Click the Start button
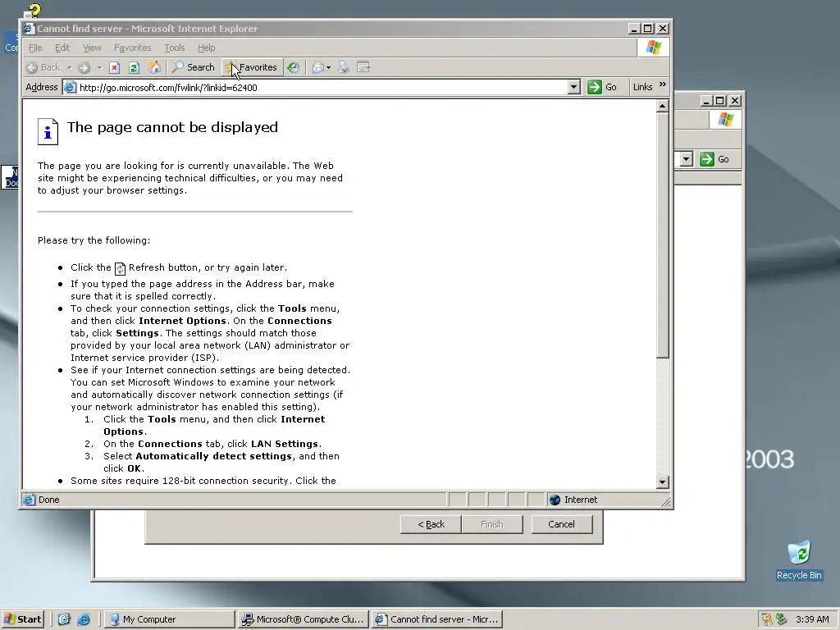 click(22, 619)
